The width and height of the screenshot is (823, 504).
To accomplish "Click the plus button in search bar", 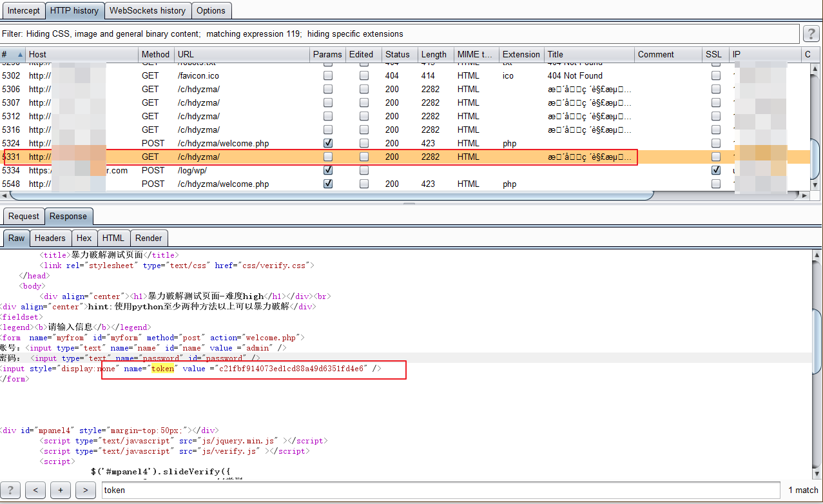I will [x=61, y=490].
